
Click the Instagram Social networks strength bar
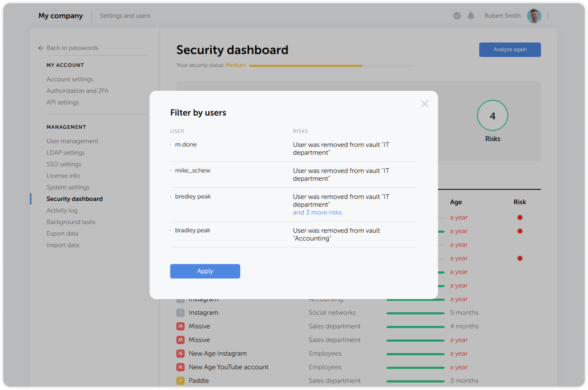415,313
